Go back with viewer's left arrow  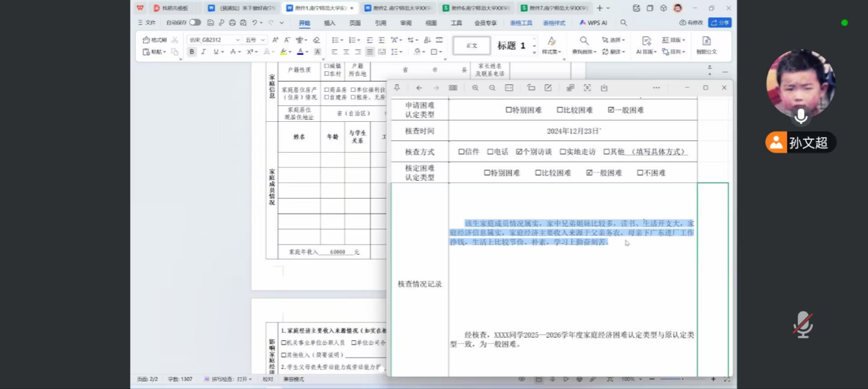click(419, 88)
